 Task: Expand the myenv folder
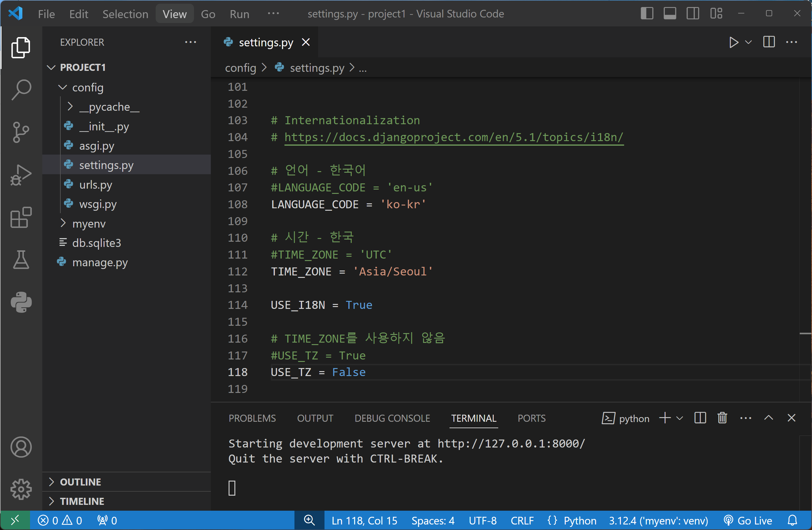[x=89, y=224]
